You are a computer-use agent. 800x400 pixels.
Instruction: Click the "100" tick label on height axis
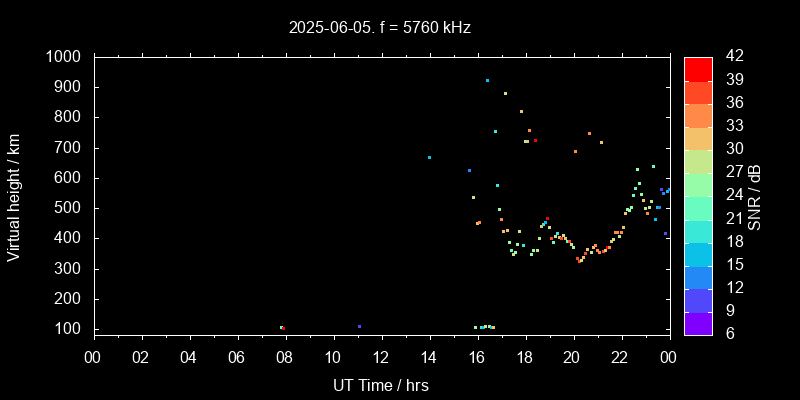(x=70, y=329)
